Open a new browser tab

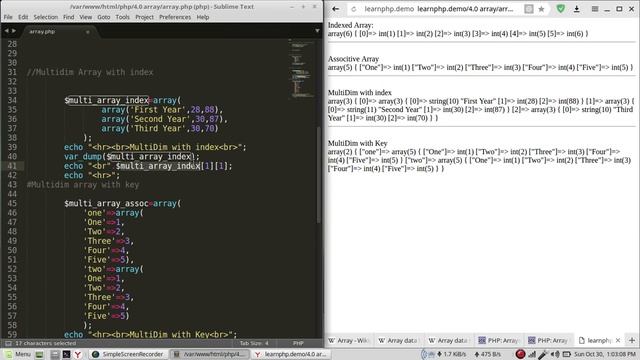coord(632,340)
